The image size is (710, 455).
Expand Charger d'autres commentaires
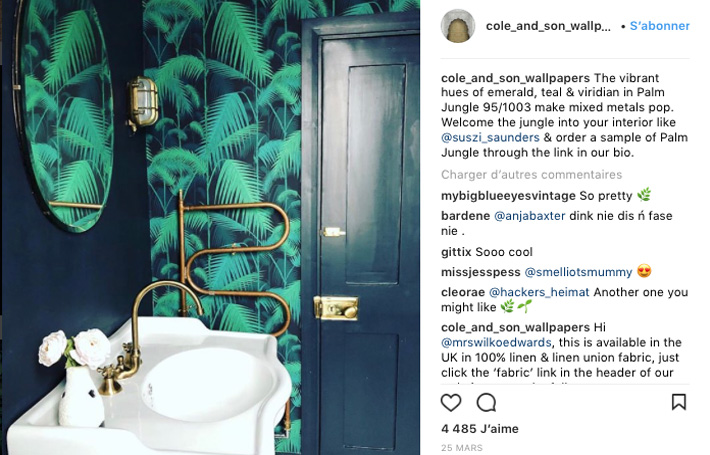[x=532, y=175]
